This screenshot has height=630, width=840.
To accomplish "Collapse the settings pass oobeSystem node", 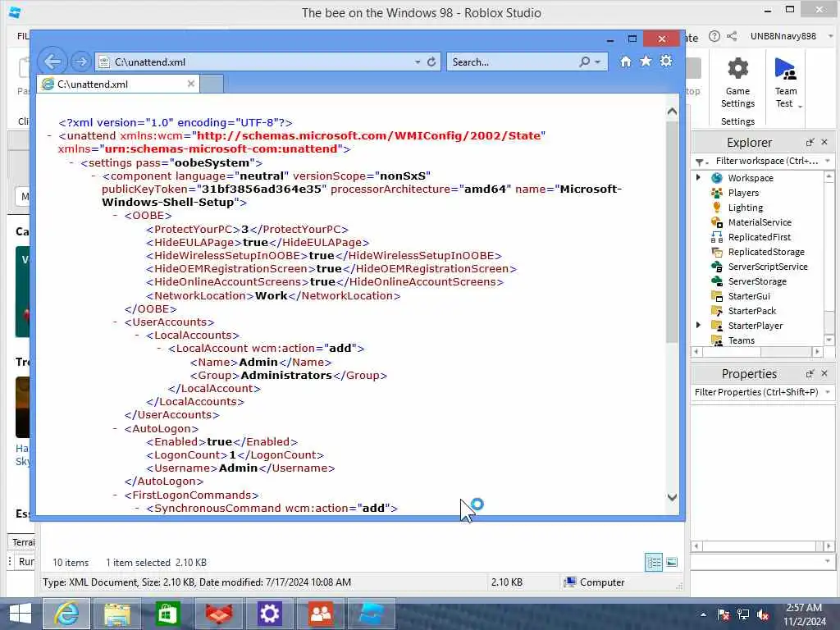I will tap(71, 162).
